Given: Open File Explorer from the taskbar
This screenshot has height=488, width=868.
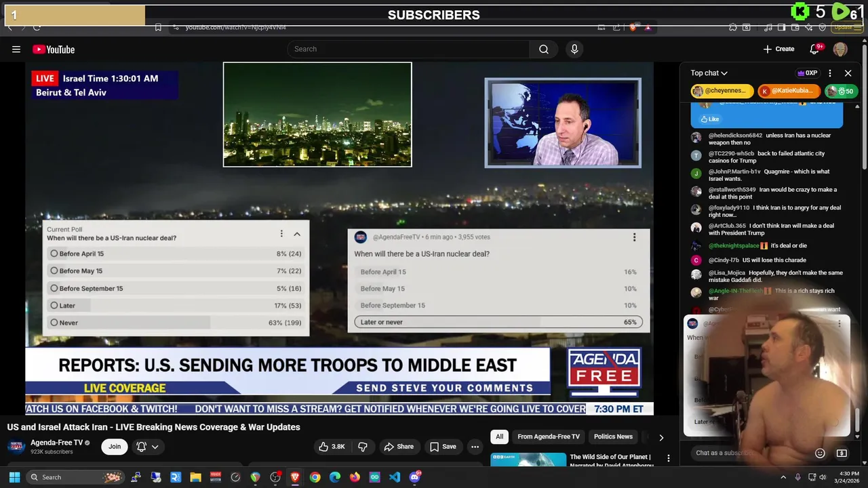Looking at the screenshot, I should 195,477.
